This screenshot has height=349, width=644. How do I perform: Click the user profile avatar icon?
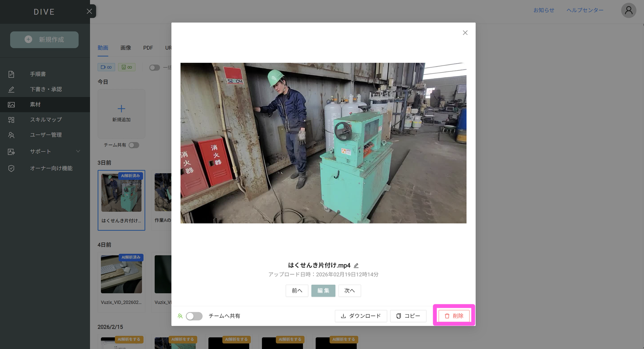628,11
